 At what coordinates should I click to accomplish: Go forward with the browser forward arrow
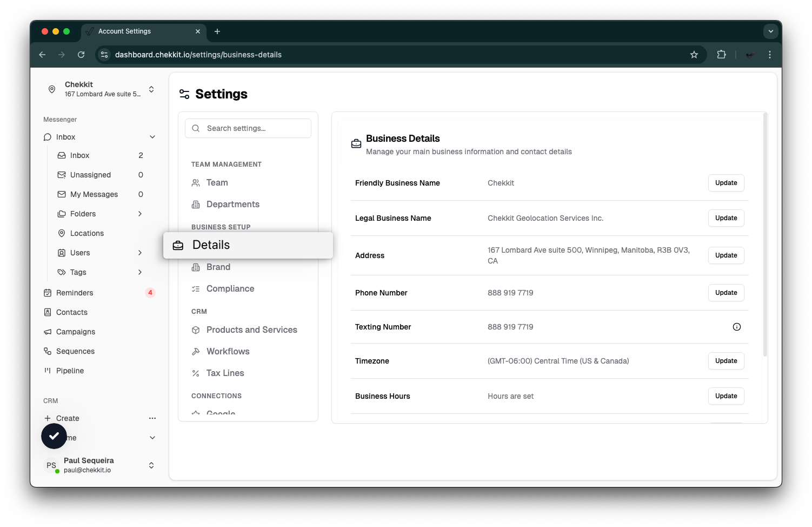(x=62, y=55)
